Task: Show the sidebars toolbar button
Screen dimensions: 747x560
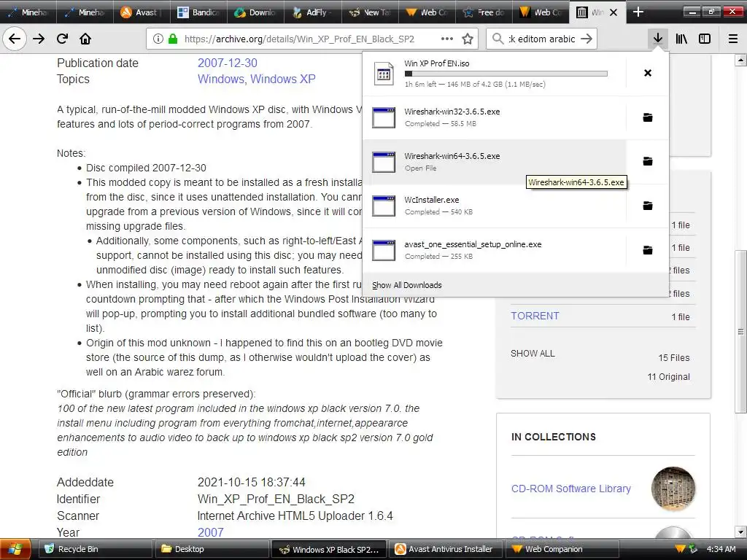Action: click(x=705, y=39)
